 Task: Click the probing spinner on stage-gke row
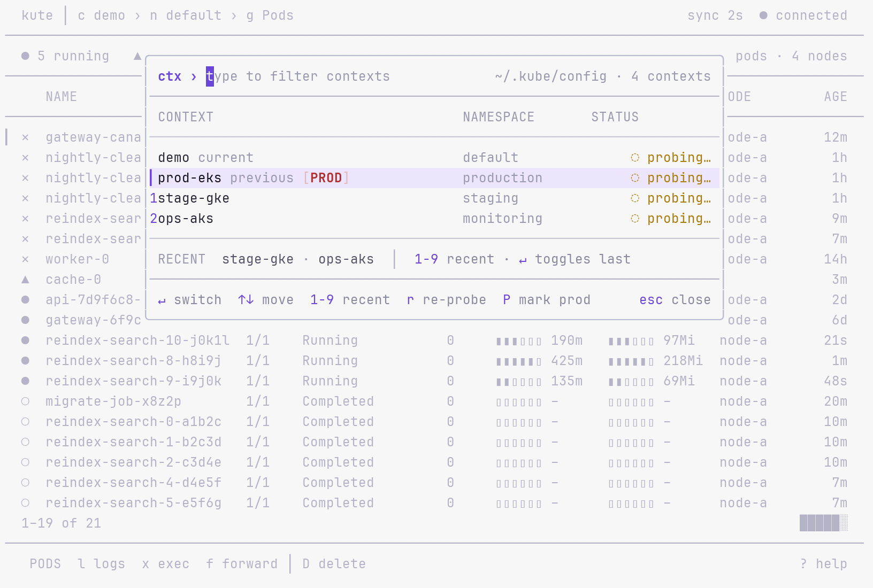click(635, 198)
